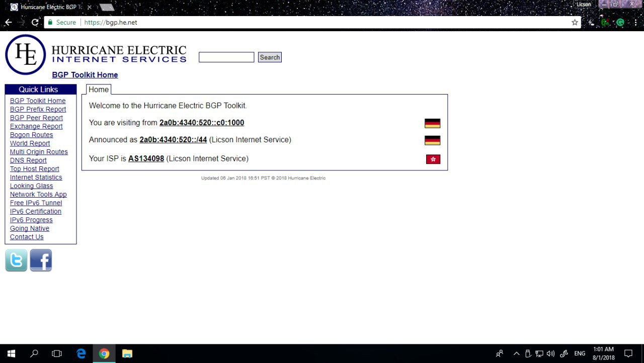Open the Internet Statistics link

click(x=36, y=177)
